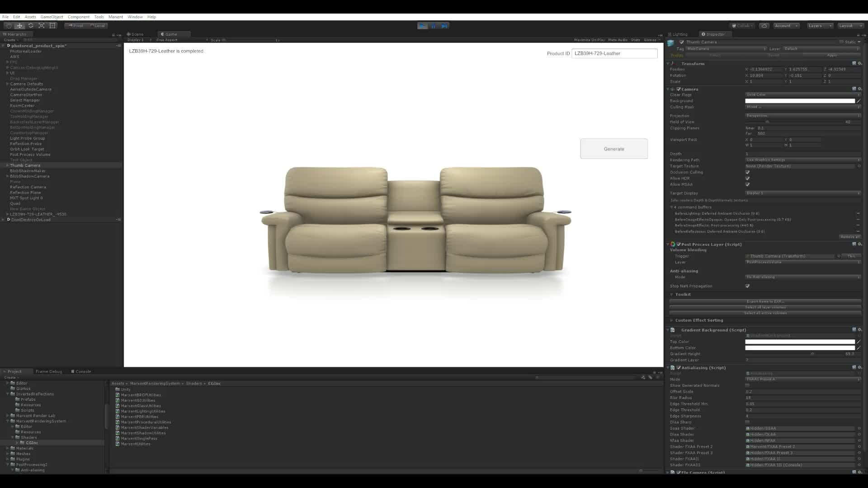The height and width of the screenshot is (488, 868).
Task: Open Transform component gear settings
Action: point(860,64)
